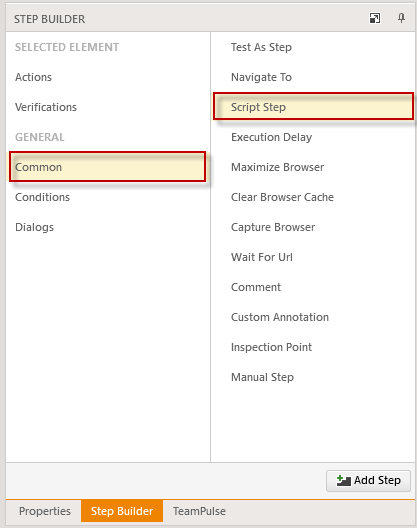Image resolution: width=417 pixels, height=528 pixels.
Task: Open the Verifications category
Action: 46,107
